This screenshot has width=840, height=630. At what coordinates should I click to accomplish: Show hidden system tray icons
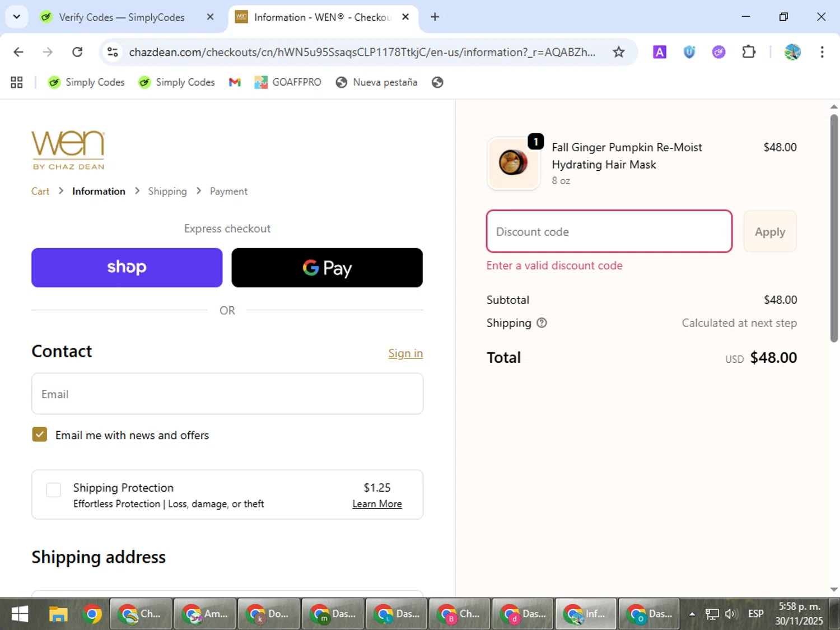click(x=692, y=614)
